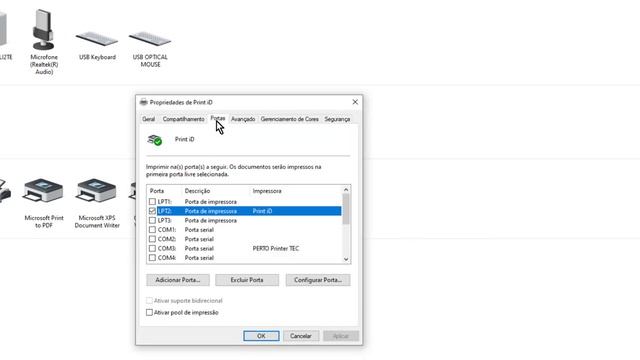Select the USB OPTICAL MOUSE device icon
640x360 pixels.
150,40
